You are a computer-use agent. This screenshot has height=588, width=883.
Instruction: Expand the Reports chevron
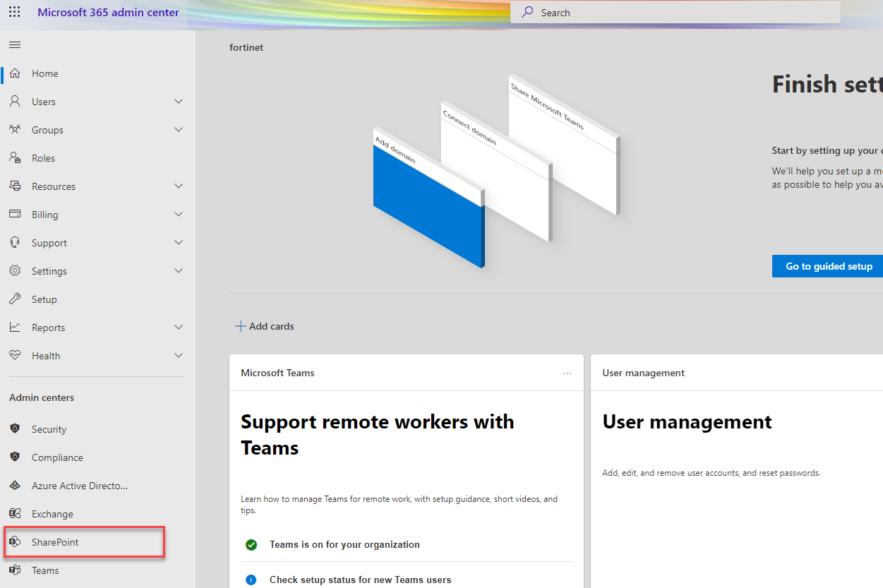coord(179,328)
